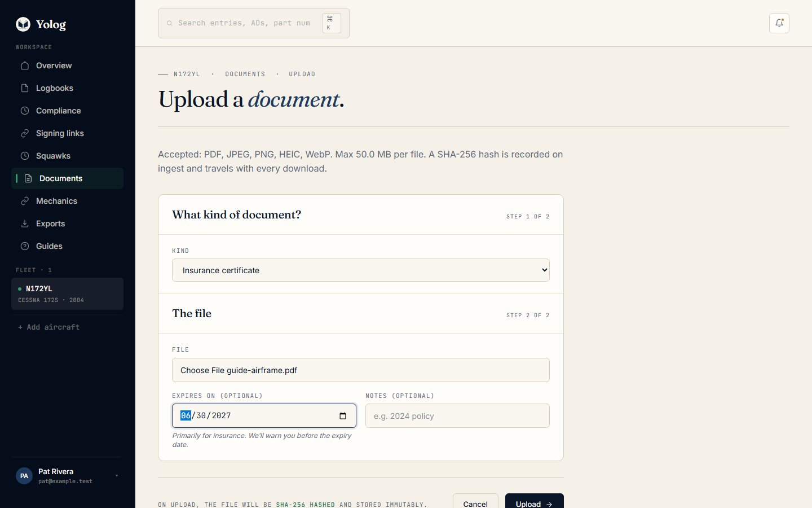
Task: Click the Yolog logo icon
Action: (x=23, y=24)
